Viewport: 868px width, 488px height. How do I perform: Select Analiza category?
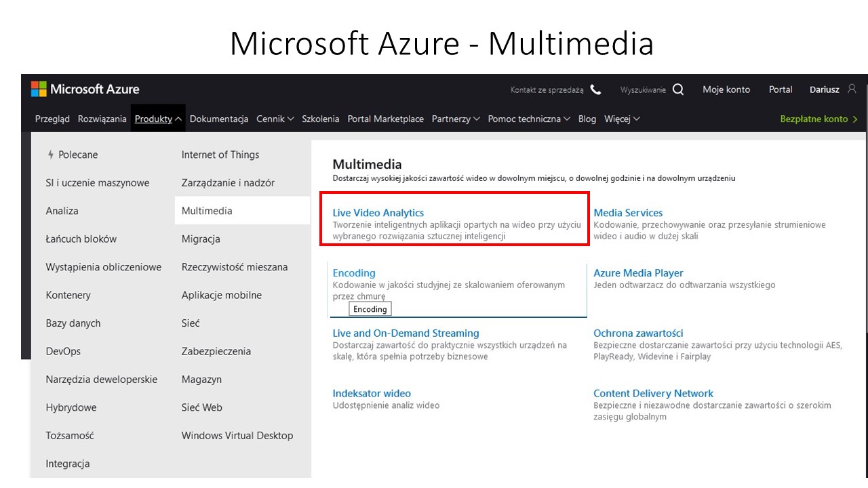[62, 211]
